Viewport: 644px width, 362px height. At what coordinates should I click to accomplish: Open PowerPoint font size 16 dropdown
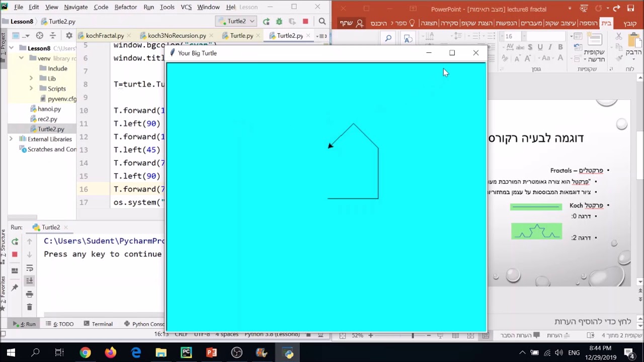pyautogui.click(x=501, y=36)
